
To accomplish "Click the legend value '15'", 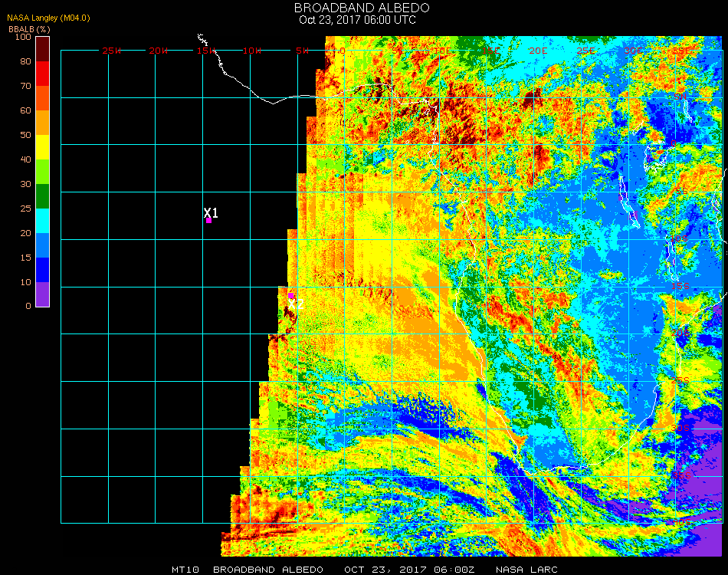I will 25,258.
